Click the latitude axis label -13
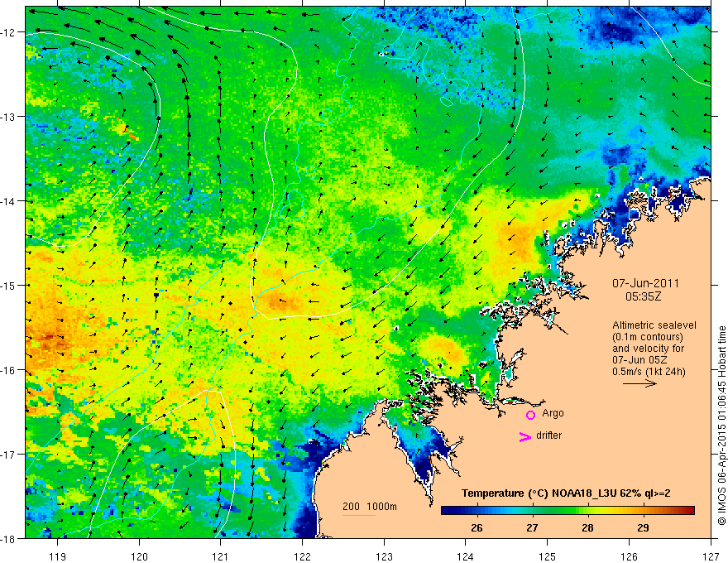Screen dimensions: 728x563 (8, 117)
